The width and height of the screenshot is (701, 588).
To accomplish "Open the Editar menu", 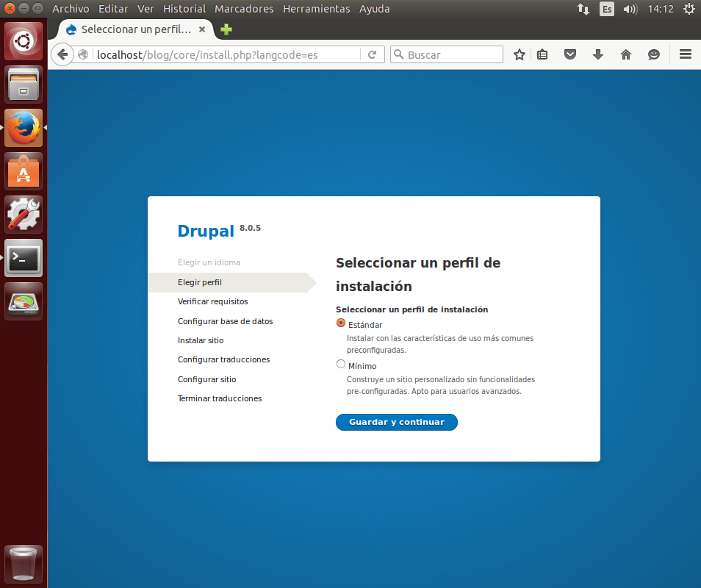I will pos(113,9).
